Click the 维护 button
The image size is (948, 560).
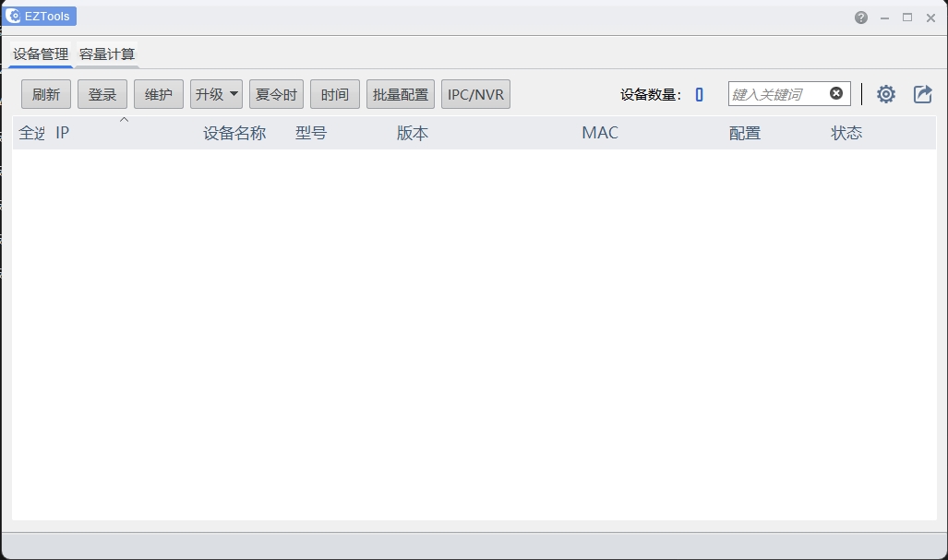[159, 94]
